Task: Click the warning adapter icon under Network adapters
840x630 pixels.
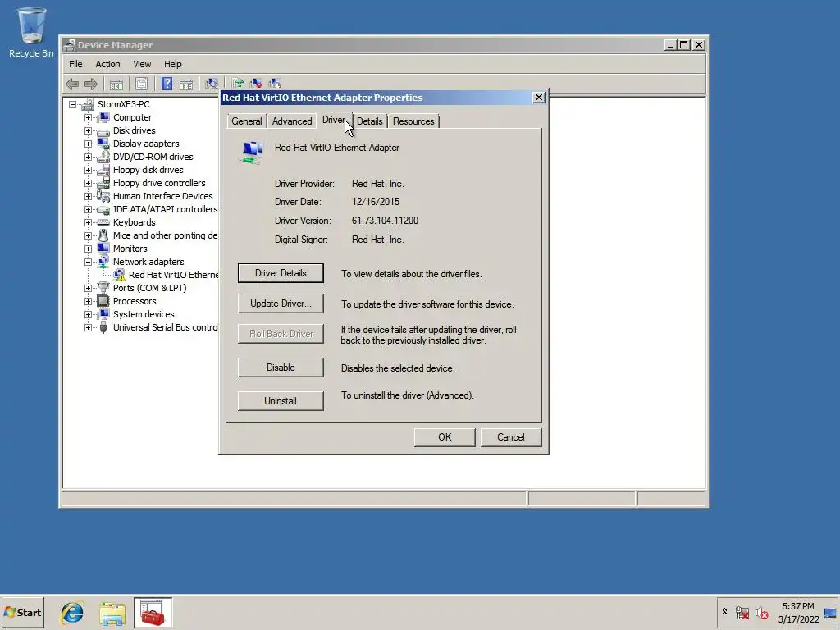Action: tap(119, 275)
